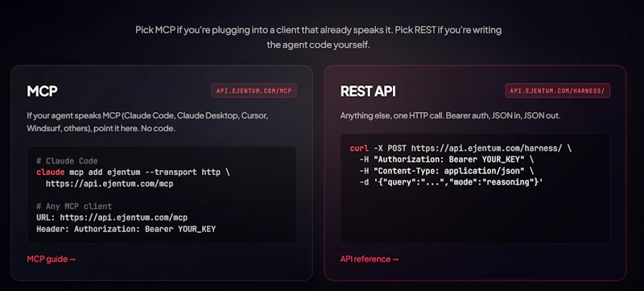Click the API.EJENTUM.COM/MCP badge

tap(254, 91)
